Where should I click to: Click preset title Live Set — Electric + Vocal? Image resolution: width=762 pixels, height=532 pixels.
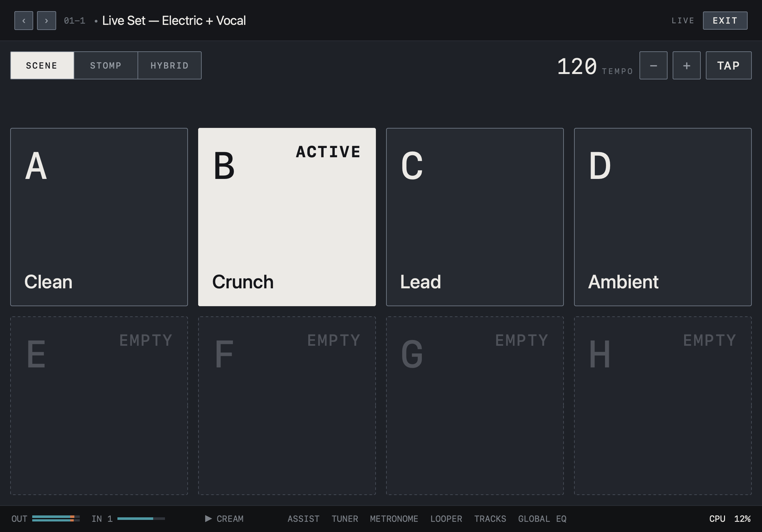click(174, 20)
